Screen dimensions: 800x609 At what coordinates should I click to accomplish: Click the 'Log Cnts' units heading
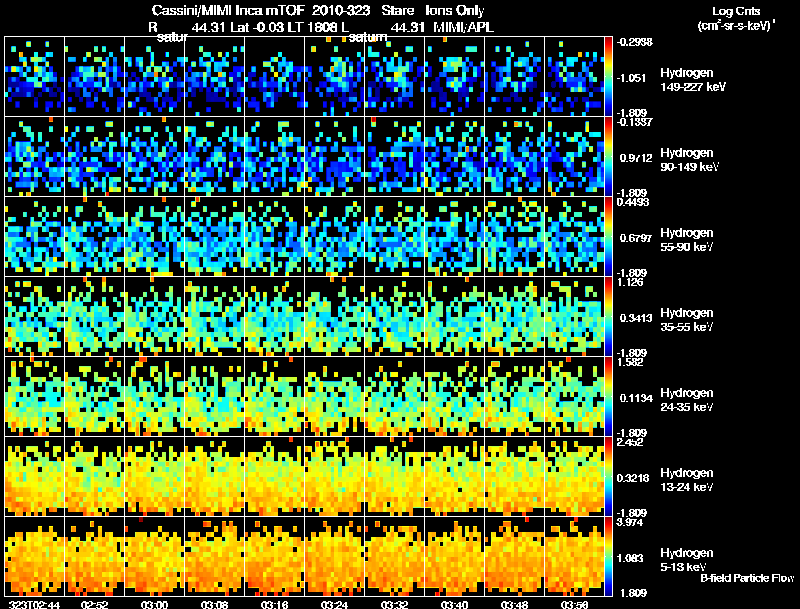(x=736, y=11)
